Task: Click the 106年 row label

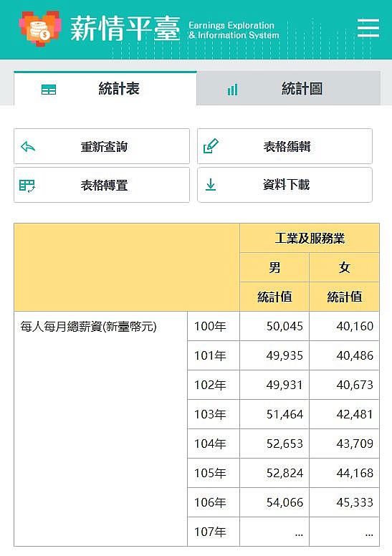Action: (214, 502)
